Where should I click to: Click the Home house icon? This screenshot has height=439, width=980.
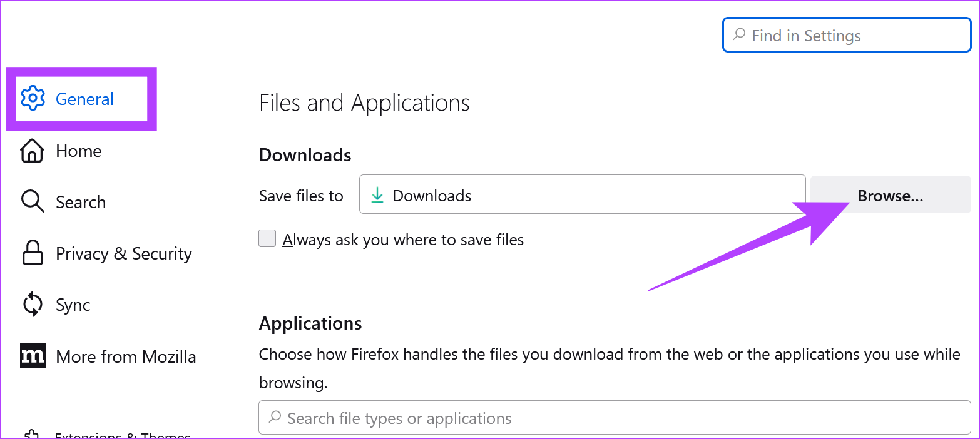tap(33, 151)
